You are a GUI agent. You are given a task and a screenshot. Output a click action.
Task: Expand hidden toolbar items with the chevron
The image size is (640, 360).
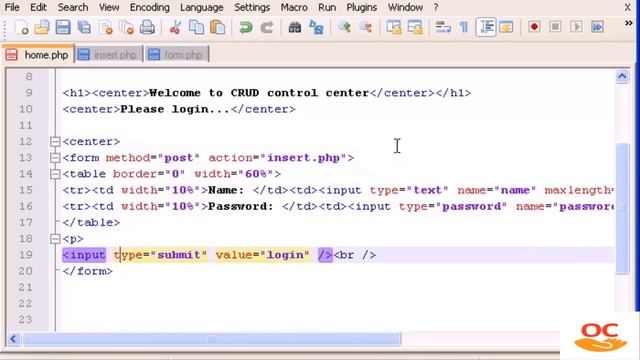pyautogui.click(x=629, y=23)
